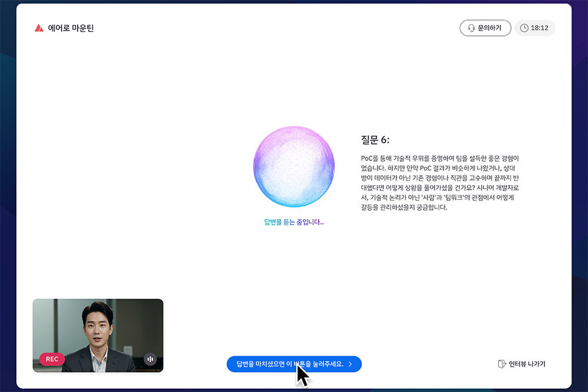Screen dimensions: 588x392
Task: Click the webcam preview of the interviewee
Action: click(98, 329)
